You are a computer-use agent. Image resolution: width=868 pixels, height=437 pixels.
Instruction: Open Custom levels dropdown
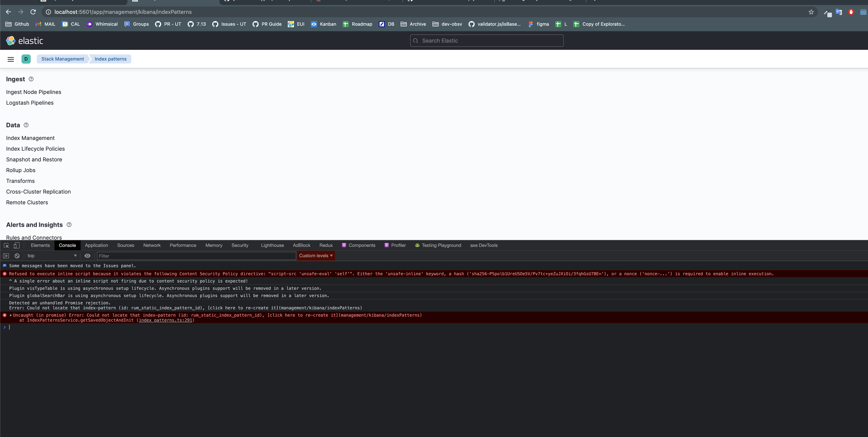tap(316, 256)
